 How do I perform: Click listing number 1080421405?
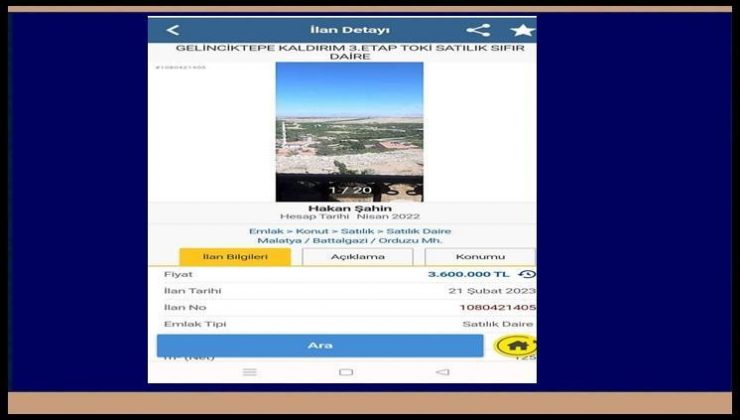coord(497,307)
